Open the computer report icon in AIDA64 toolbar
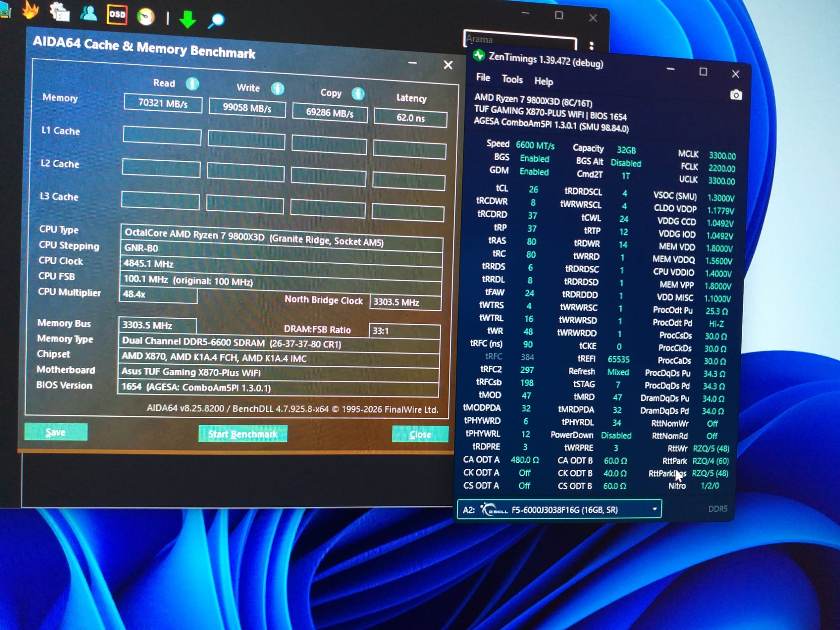The image size is (840, 630). click(x=60, y=11)
